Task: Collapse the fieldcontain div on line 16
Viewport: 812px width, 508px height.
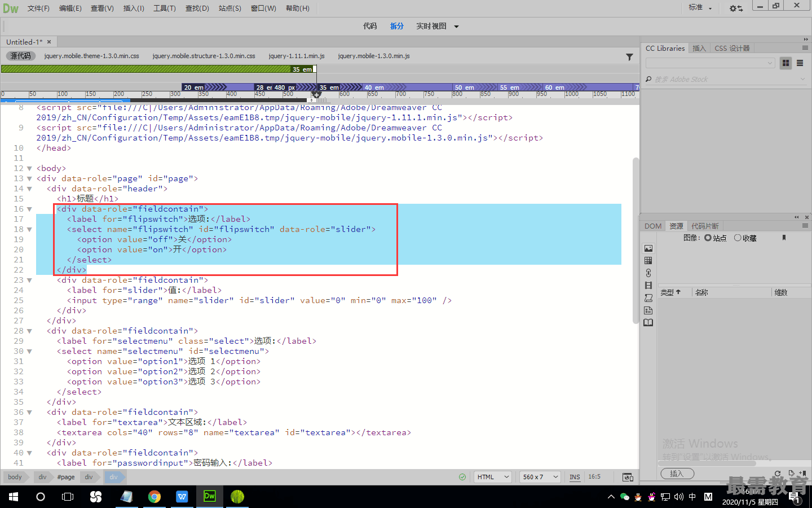Action: tap(29, 209)
